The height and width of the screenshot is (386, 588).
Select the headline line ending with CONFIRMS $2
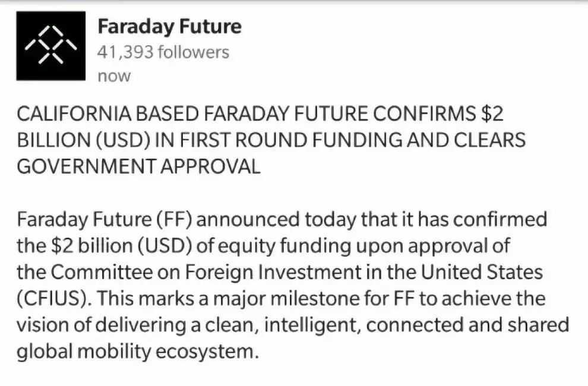click(x=260, y=113)
